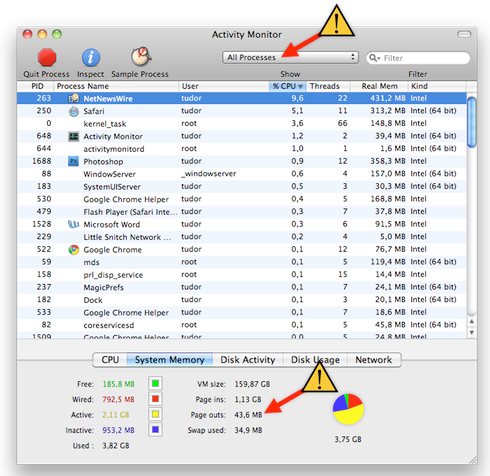Image resolution: width=490 pixels, height=476 pixels.
Task: Switch to the Disk Usage tab
Action: pos(315,360)
